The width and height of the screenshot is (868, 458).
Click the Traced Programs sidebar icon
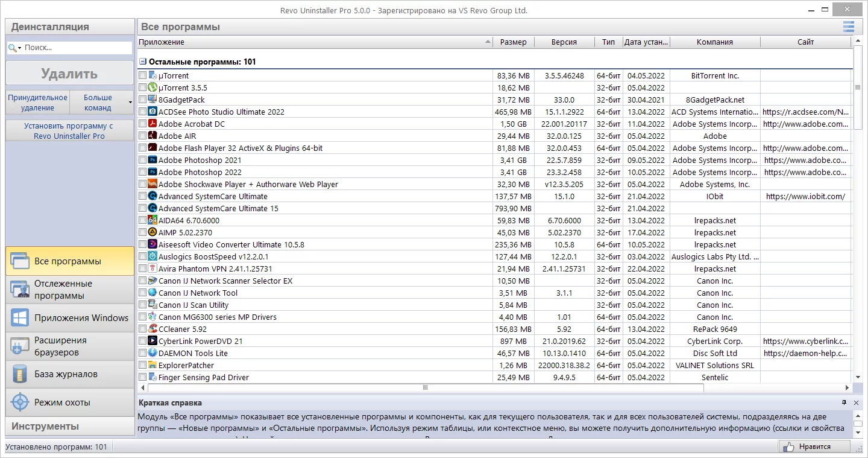[x=20, y=290]
